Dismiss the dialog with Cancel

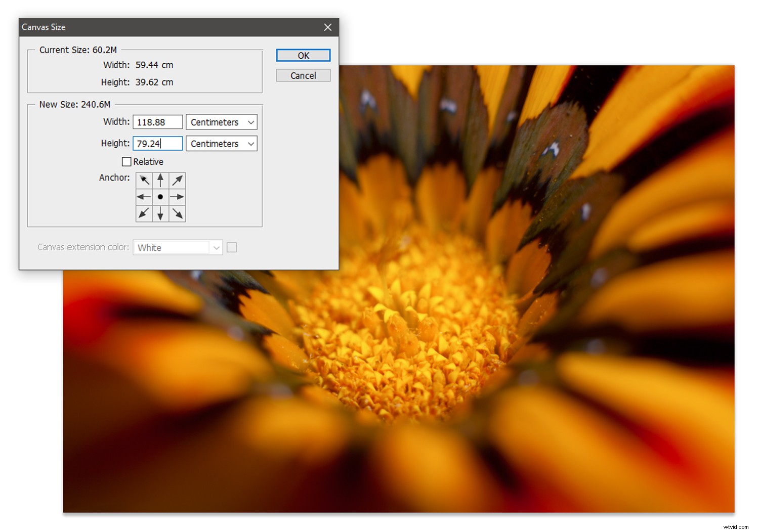(x=303, y=75)
